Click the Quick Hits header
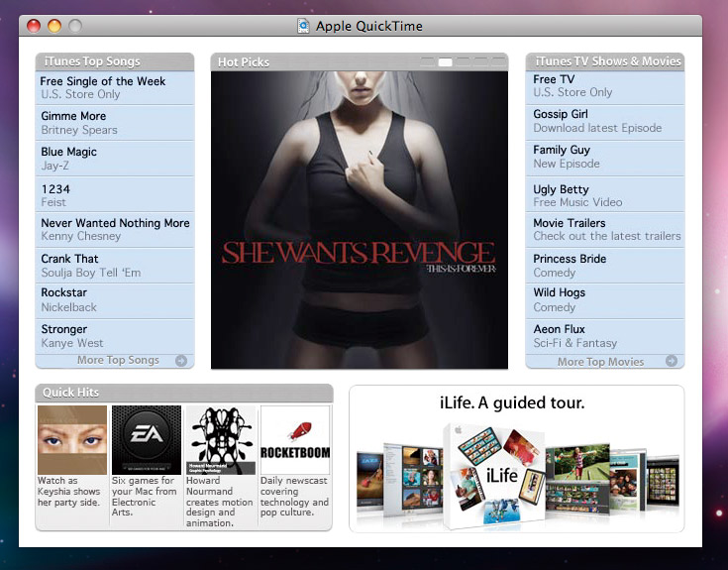 pyautogui.click(x=184, y=393)
